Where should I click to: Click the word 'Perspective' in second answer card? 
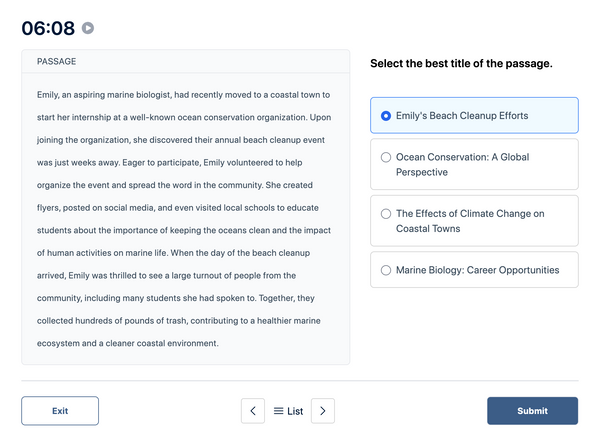coord(422,172)
